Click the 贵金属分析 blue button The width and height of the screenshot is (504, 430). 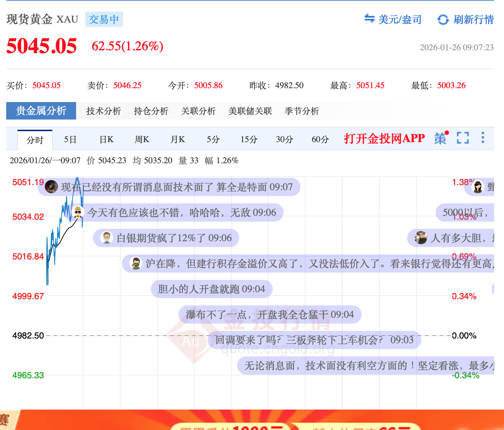41,111
